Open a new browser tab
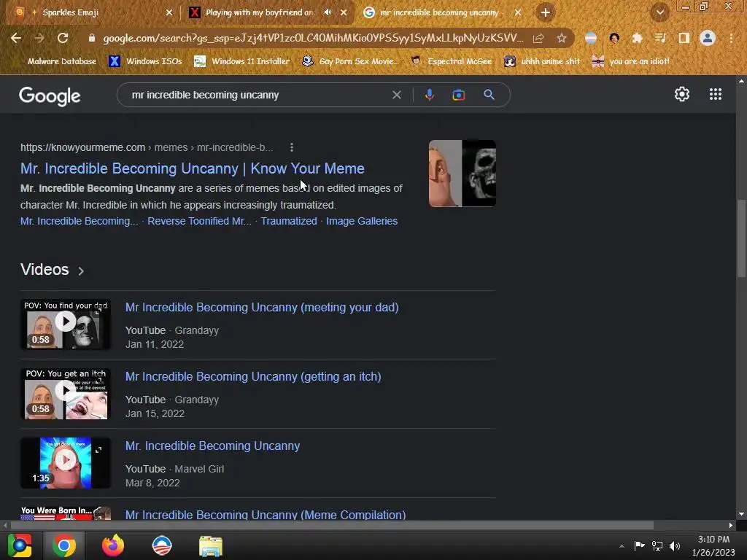The image size is (747, 560). coord(546,12)
